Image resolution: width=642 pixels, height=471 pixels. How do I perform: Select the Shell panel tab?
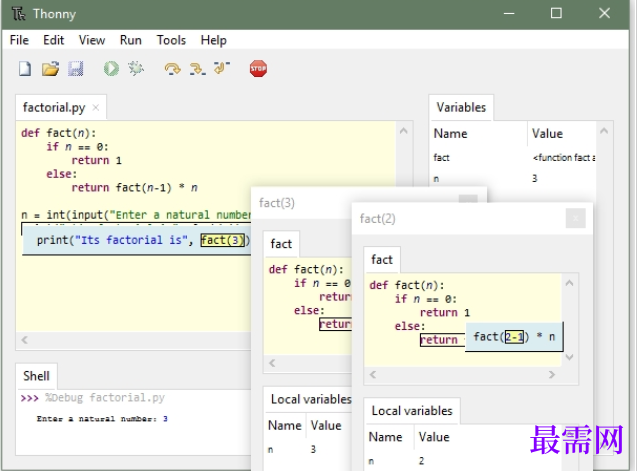pos(36,376)
